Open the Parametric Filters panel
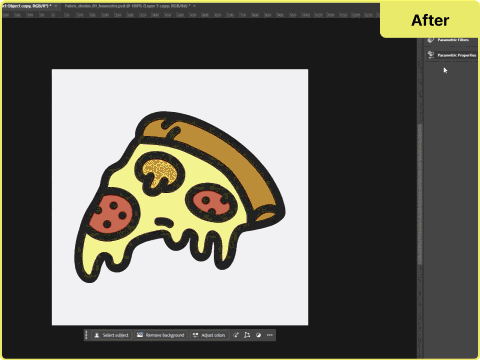This screenshot has height=360, width=480. (x=448, y=40)
